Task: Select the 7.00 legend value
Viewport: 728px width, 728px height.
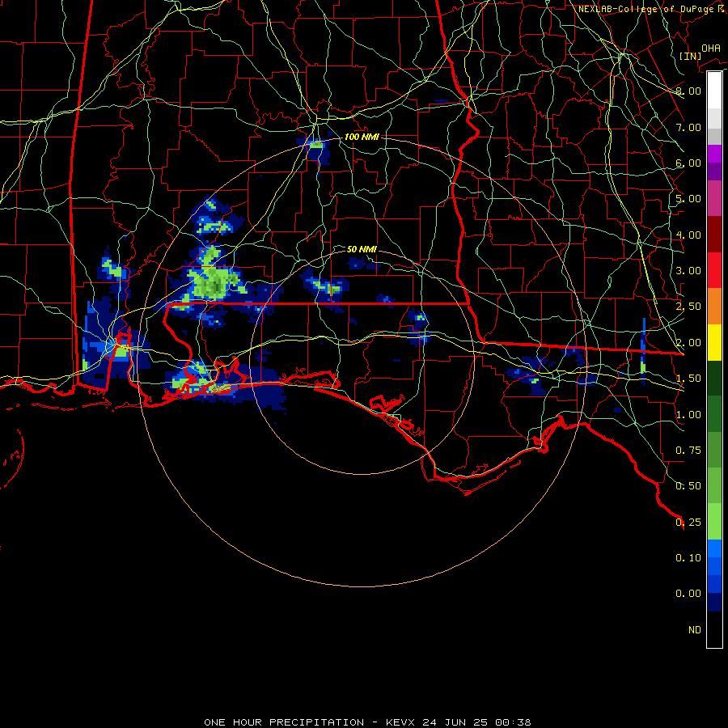Action: click(688, 127)
